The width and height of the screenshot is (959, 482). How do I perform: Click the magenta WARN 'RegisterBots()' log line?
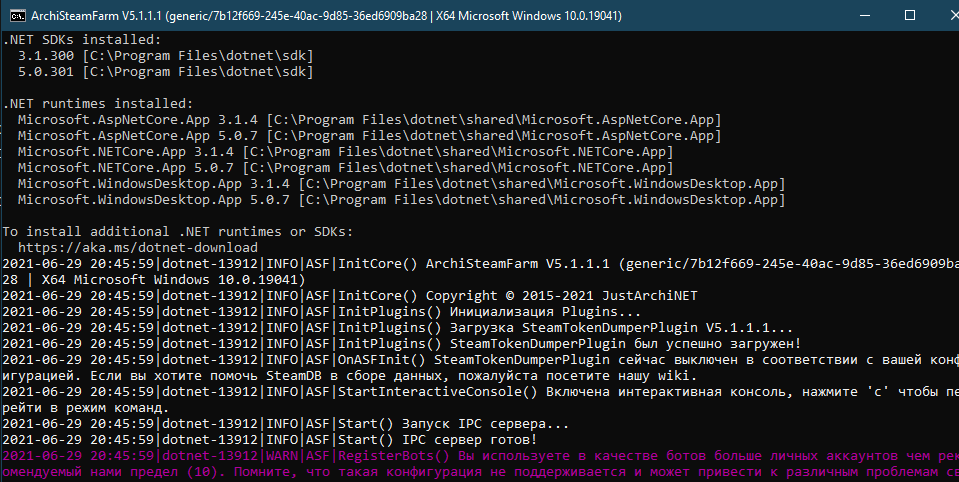click(x=480, y=464)
